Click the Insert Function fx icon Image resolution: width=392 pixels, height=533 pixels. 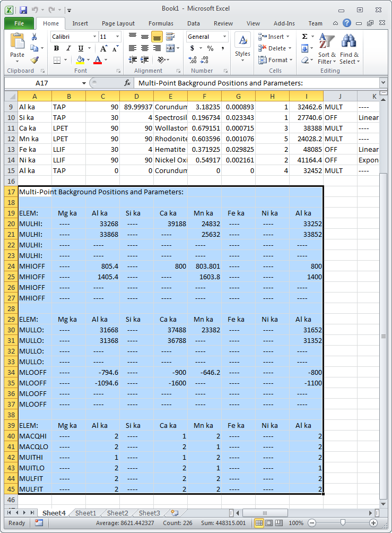pyautogui.click(x=127, y=83)
